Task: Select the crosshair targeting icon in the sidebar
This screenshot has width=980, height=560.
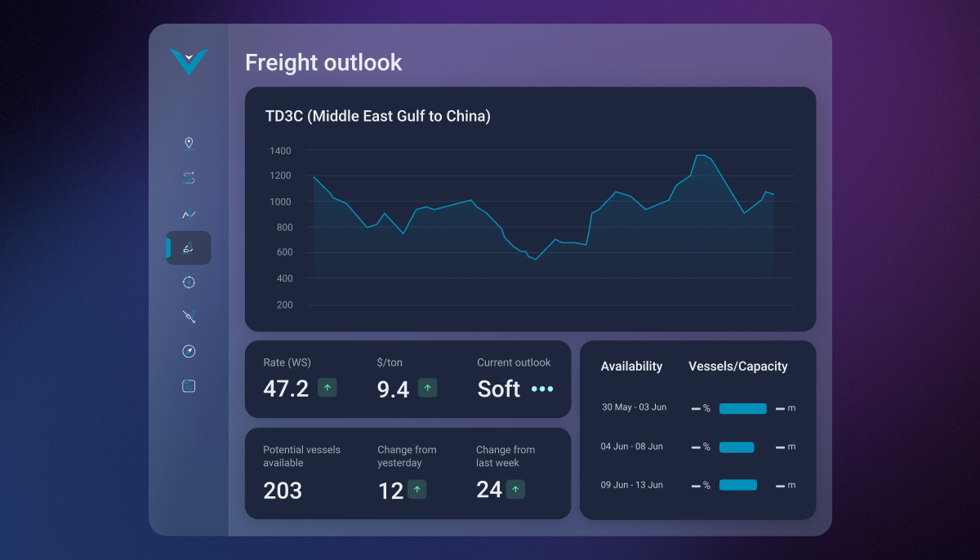Action: point(189,282)
